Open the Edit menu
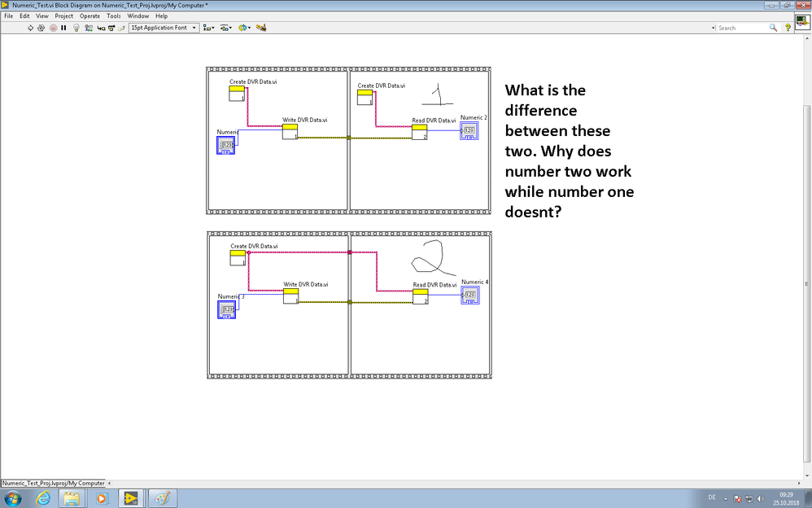 coord(25,16)
